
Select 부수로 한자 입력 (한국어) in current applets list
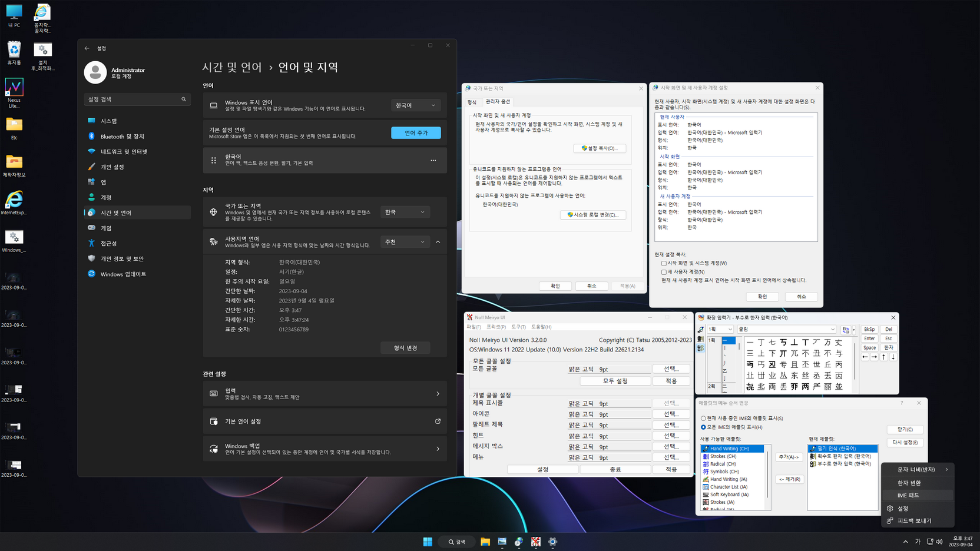click(843, 464)
